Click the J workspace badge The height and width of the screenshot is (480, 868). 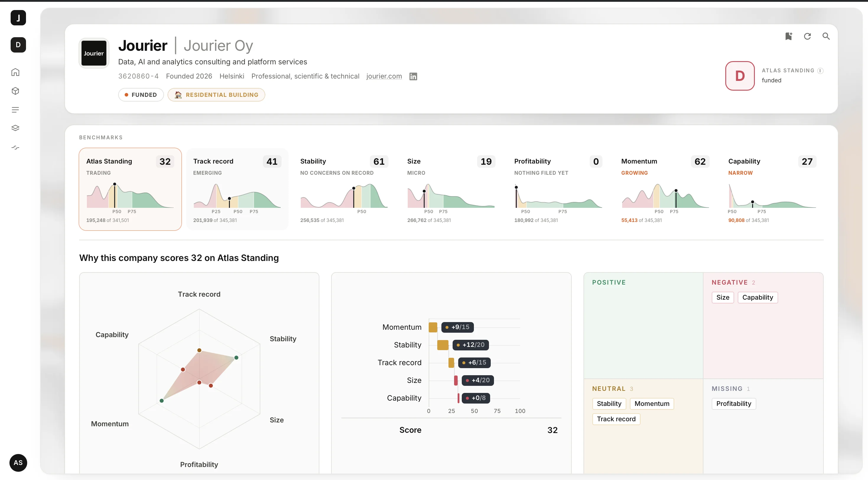18,18
